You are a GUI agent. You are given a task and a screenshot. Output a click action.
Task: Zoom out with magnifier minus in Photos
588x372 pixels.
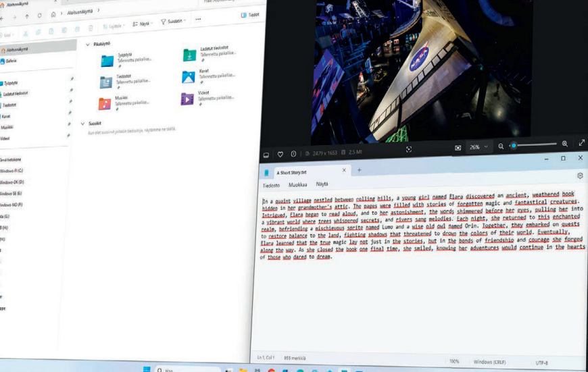coord(501,146)
